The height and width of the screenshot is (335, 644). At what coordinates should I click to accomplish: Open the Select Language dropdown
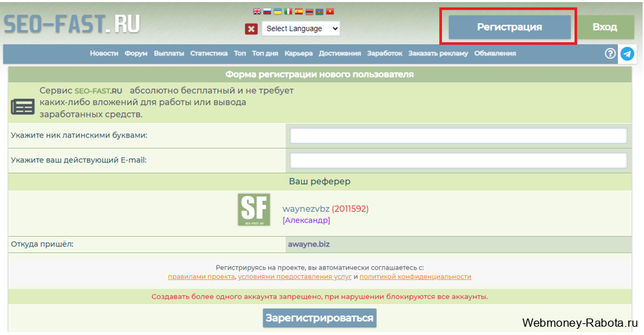point(301,28)
